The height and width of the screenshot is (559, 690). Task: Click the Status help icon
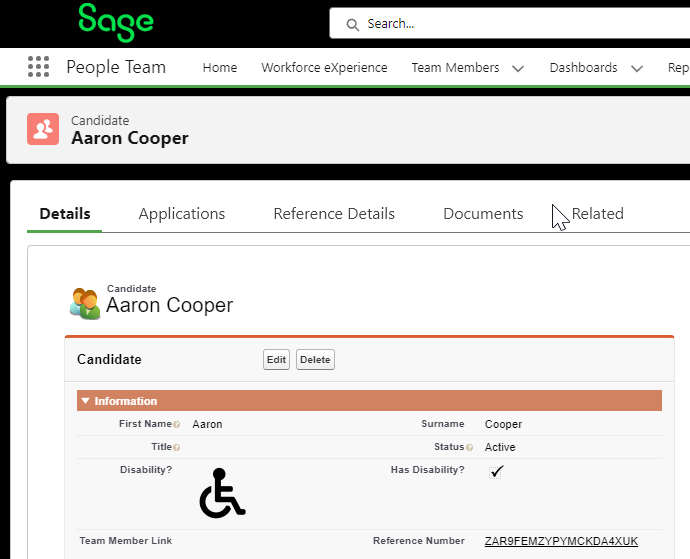pyautogui.click(x=470, y=448)
